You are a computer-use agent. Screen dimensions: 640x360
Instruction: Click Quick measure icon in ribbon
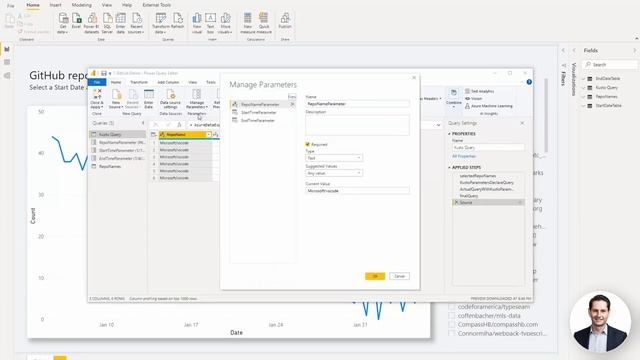tap(264, 23)
